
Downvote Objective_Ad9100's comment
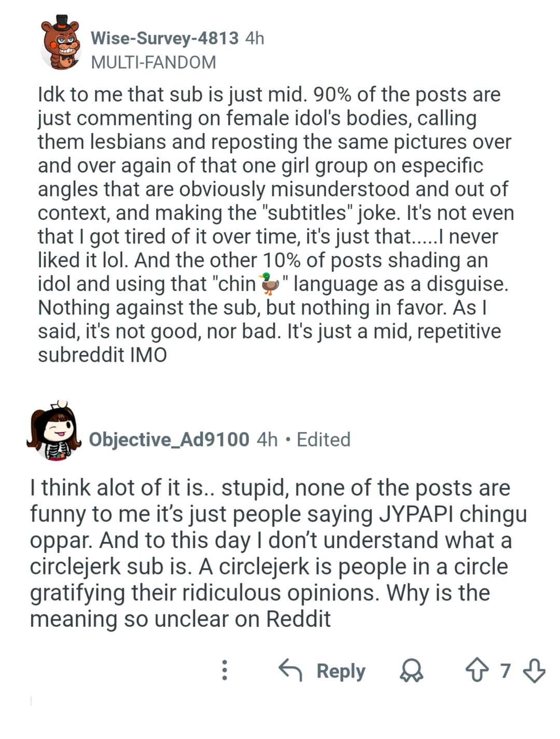[x=534, y=670]
